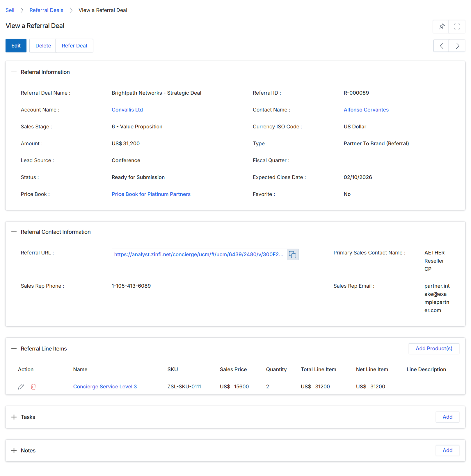The width and height of the screenshot is (471, 476).
Task: Open the Sell breadcrumb
Action: click(x=10, y=10)
